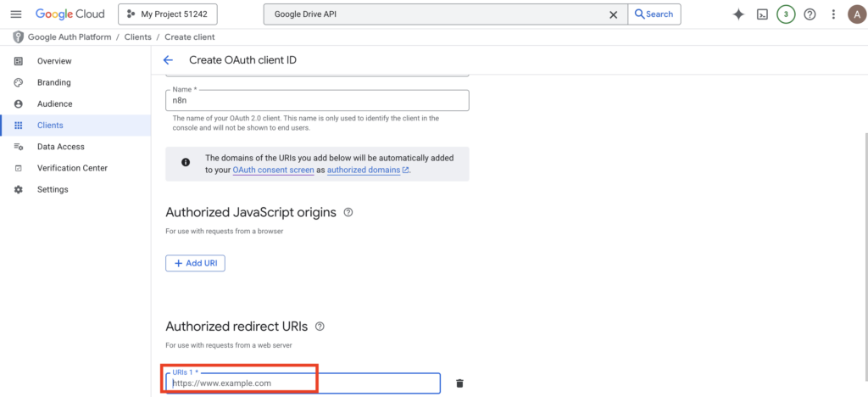Viewport: 868px width, 397px height.
Task: Open the hamburger navigation menu
Action: [15, 14]
